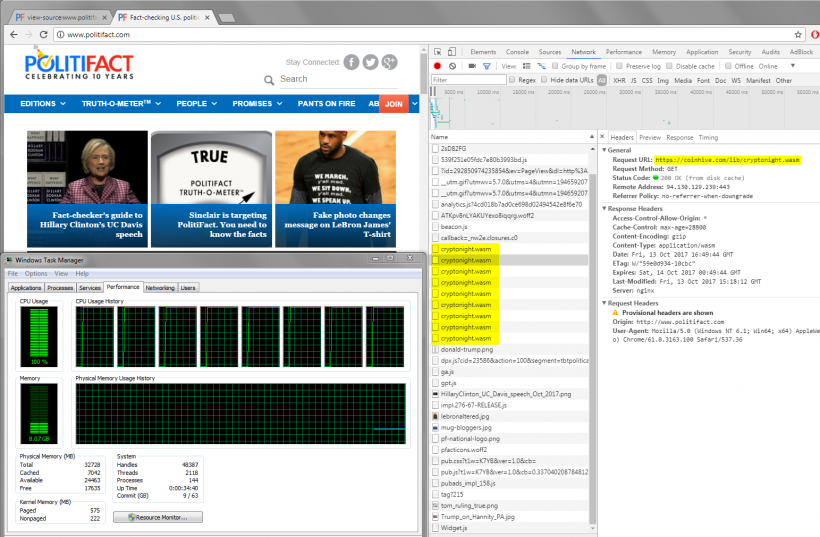Tick the Hide data URLs checkbox
This screenshot has width=820, height=537.
pos(544,80)
